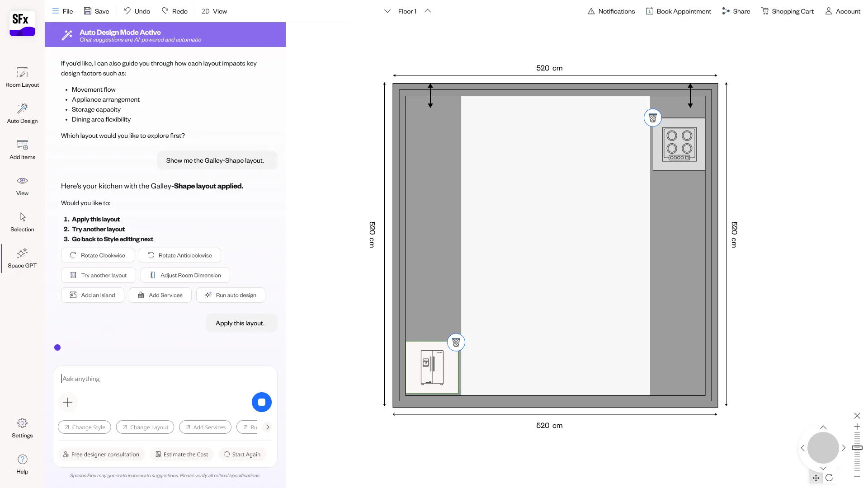The height and width of the screenshot is (488, 868).
Task: Click Adjust Room Dimension
Action: tap(185, 275)
